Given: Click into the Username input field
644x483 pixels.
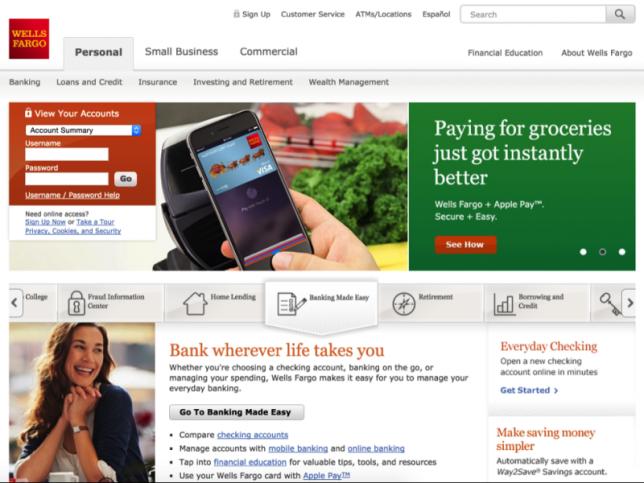Looking at the screenshot, I should click(67, 154).
